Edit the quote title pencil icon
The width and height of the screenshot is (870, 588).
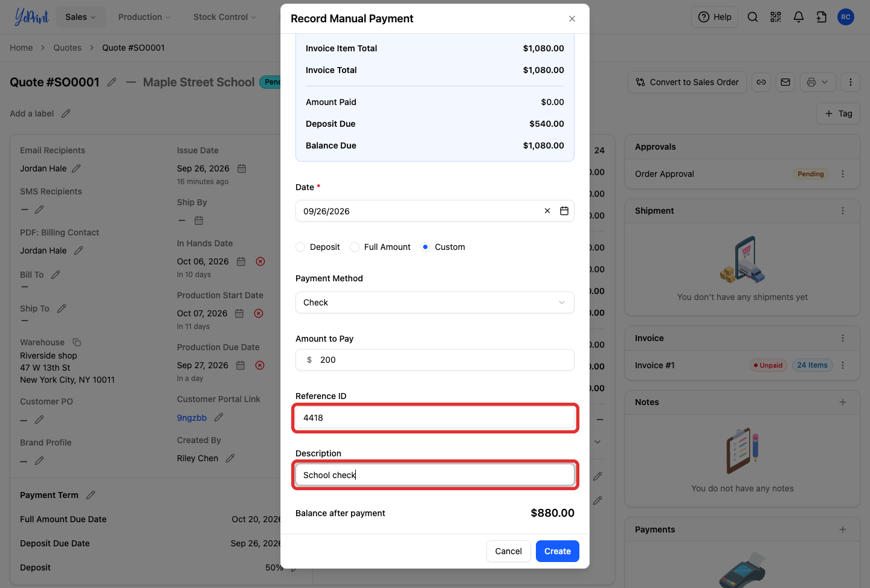pos(112,82)
